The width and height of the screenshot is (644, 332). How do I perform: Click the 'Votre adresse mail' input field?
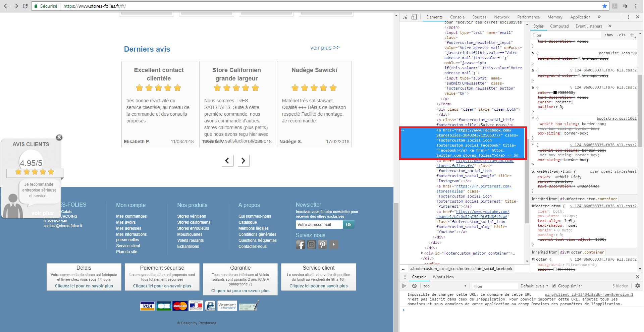[319, 225]
